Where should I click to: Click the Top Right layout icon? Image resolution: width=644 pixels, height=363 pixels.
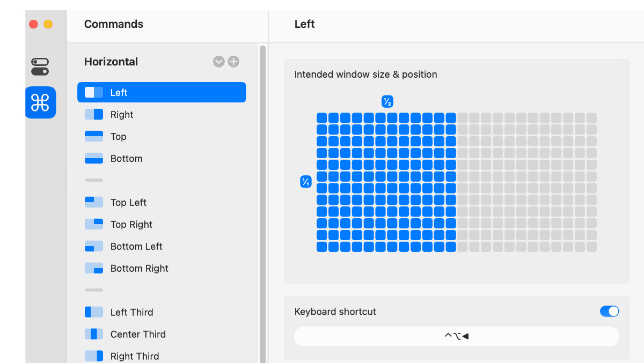[x=94, y=225]
